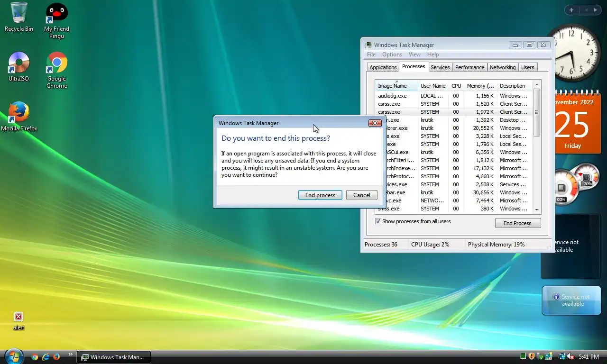Click the Physical Memory: 19% status text
Screen dimensions: 607x364
[496, 245]
